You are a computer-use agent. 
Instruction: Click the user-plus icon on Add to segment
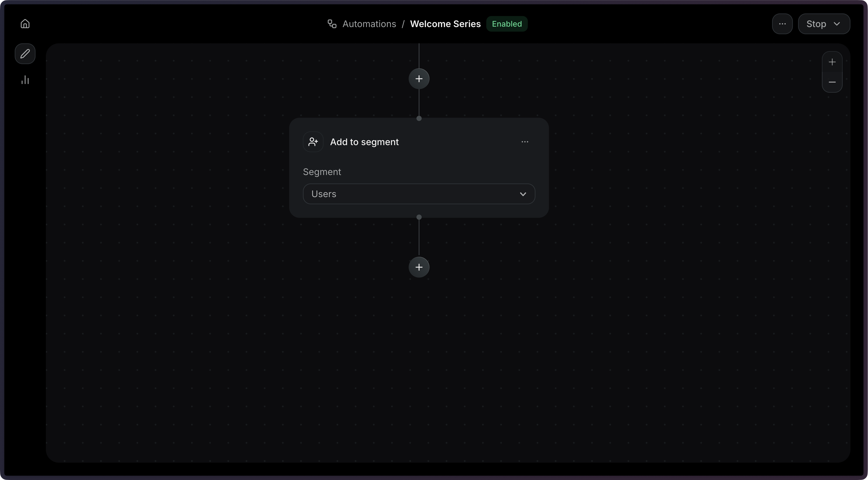click(x=313, y=142)
